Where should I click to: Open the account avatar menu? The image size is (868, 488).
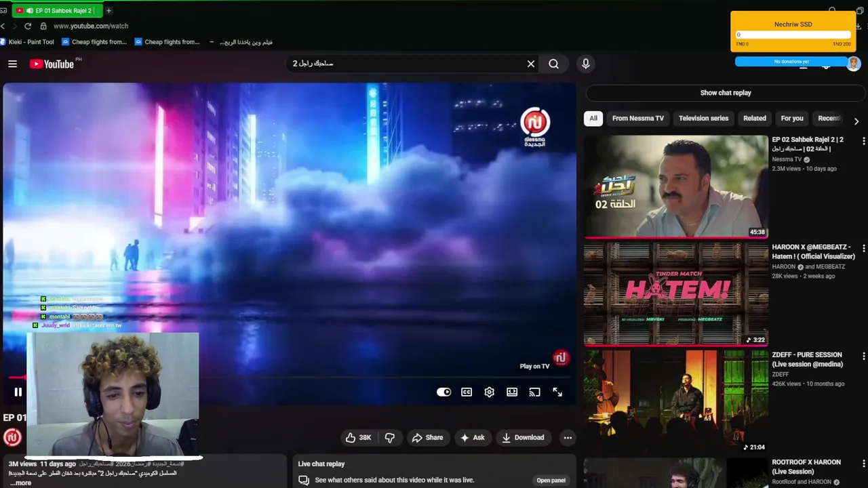[x=854, y=64]
